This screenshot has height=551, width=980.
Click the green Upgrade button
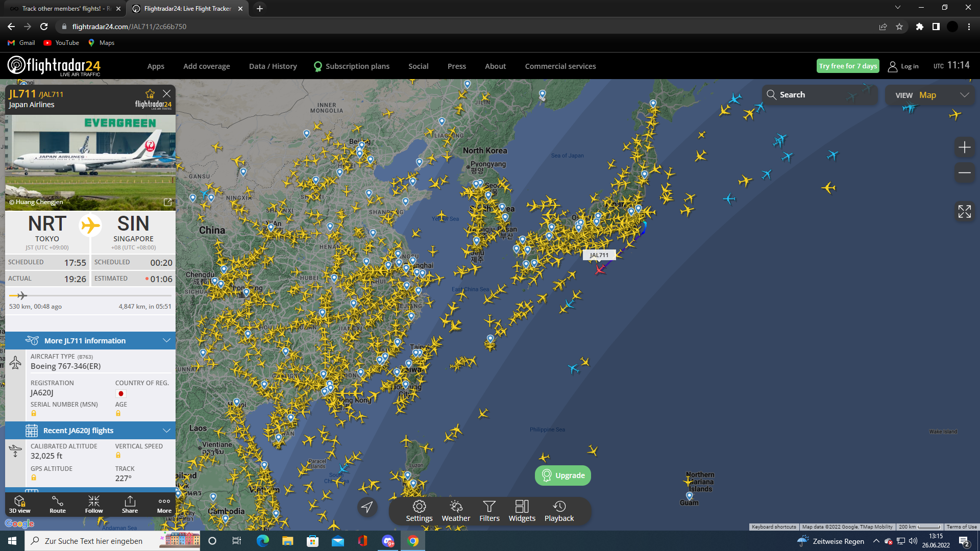[x=563, y=475]
